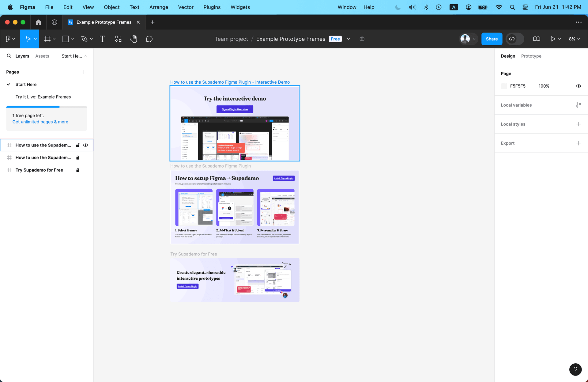The width and height of the screenshot is (588, 382).
Task: Open the help question mark button
Action: 575,369
